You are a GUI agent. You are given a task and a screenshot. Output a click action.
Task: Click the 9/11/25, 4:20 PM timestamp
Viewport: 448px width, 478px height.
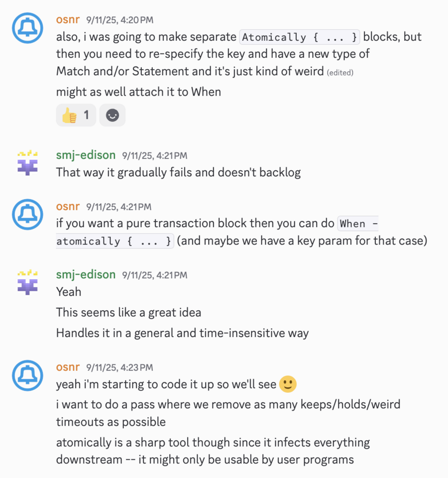coord(120,20)
